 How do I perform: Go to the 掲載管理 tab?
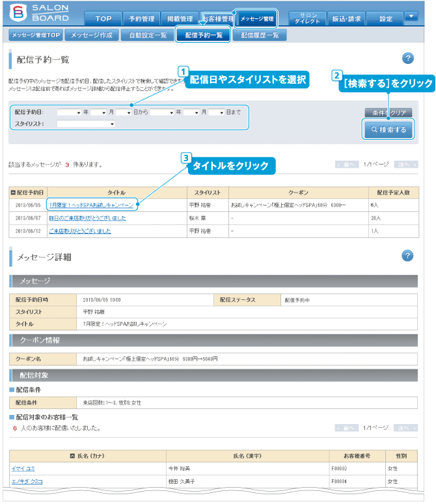pos(179,20)
